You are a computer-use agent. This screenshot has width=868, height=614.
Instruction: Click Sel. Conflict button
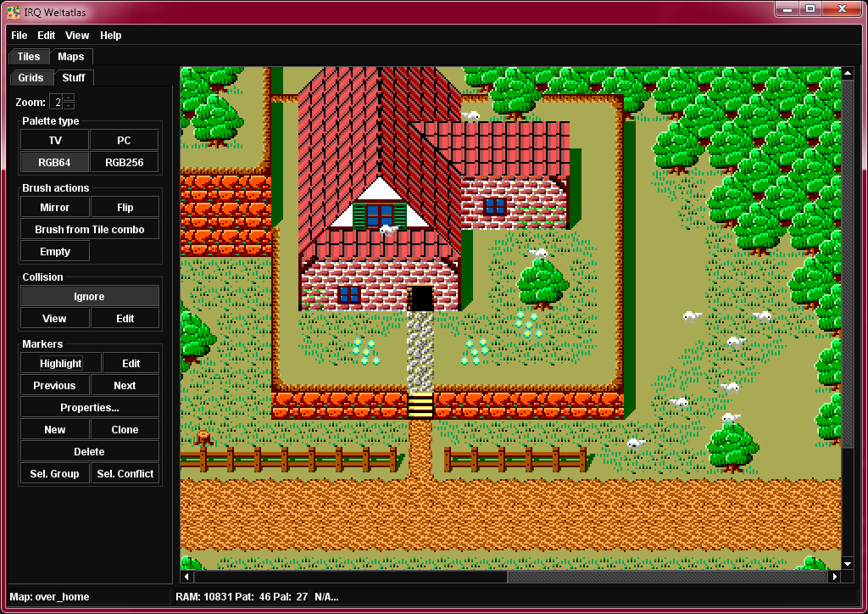125,474
